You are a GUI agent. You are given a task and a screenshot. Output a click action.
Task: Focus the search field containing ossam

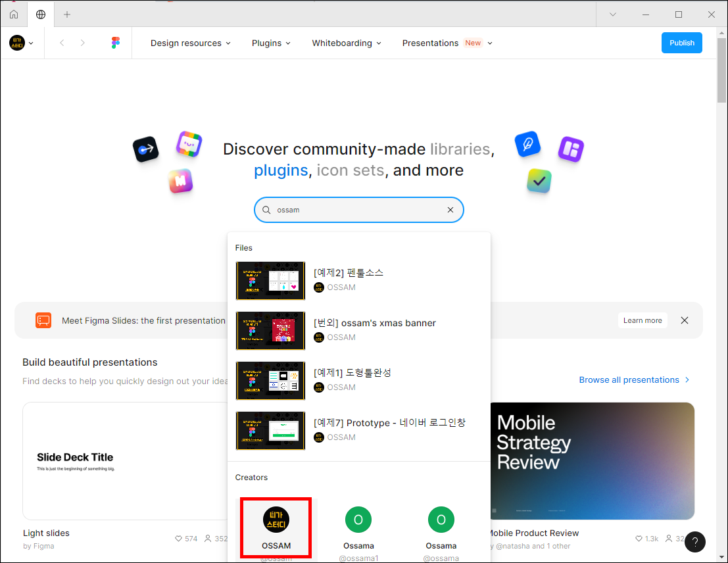(358, 210)
